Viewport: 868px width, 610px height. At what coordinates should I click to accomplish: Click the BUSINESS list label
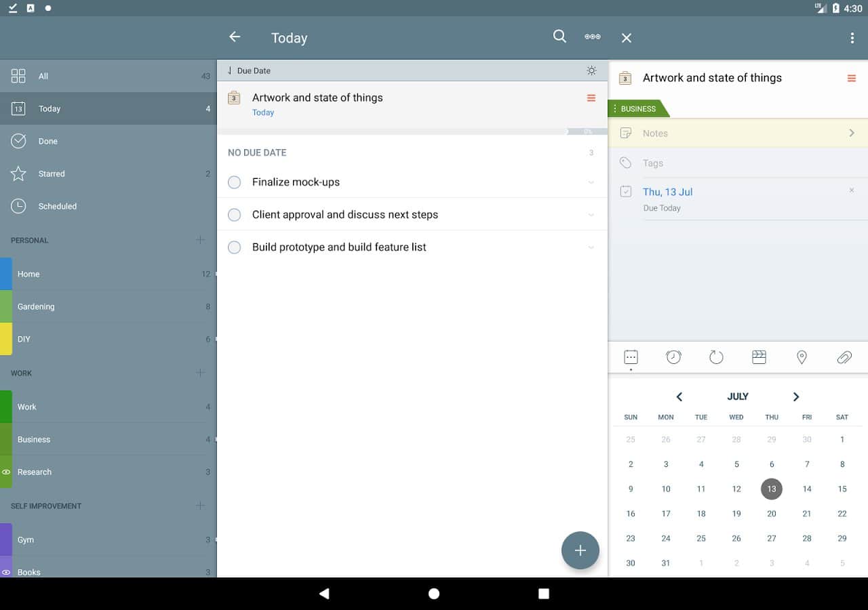[638, 108]
